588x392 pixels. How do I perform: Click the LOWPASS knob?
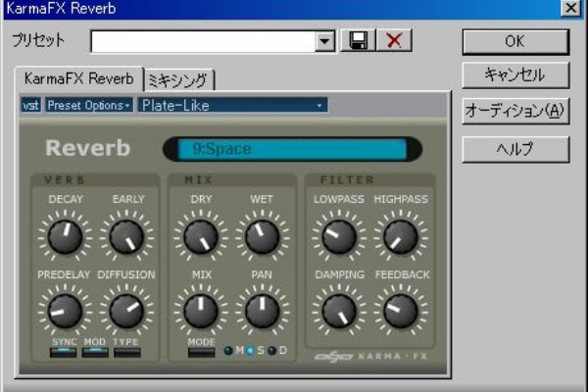click(x=339, y=237)
